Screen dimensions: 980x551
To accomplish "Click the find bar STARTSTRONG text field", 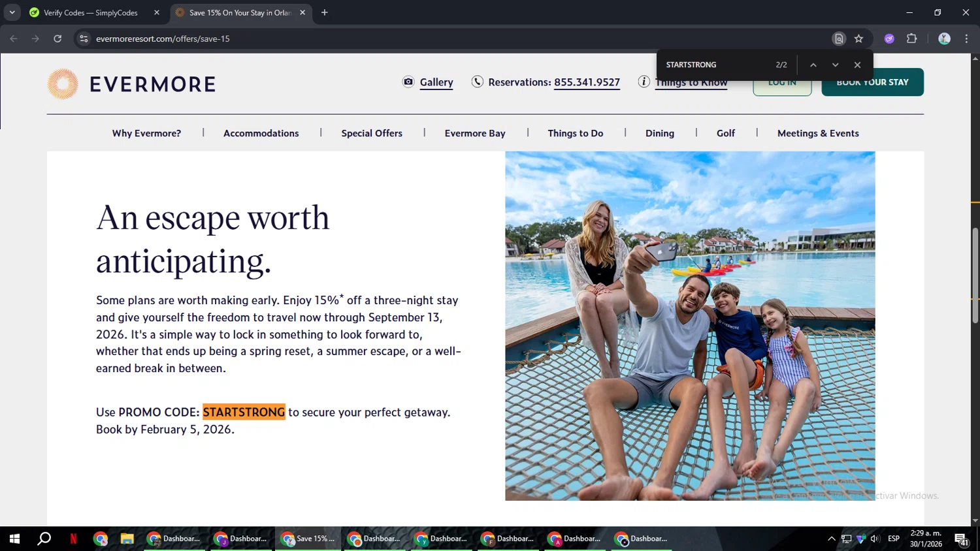I will (x=715, y=65).
